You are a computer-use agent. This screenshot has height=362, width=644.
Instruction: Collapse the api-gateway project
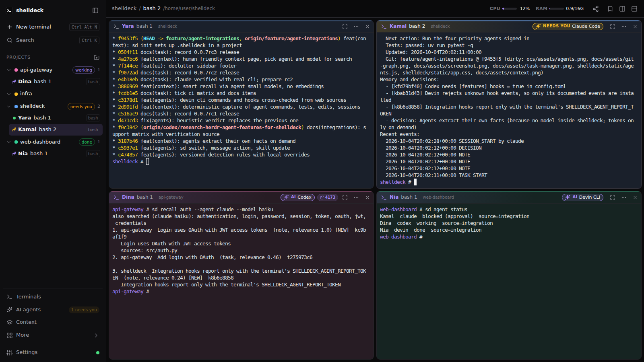click(x=9, y=70)
